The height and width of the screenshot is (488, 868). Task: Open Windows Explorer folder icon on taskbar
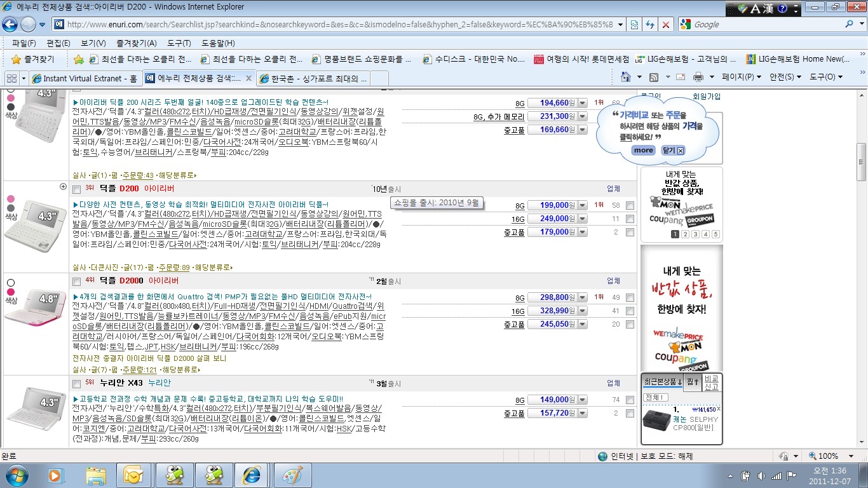click(96, 475)
